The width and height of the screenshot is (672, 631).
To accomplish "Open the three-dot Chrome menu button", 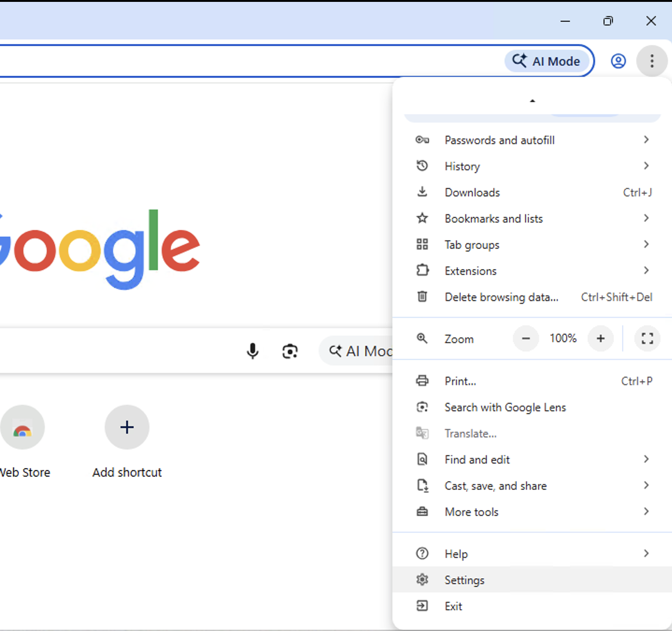I will [651, 61].
